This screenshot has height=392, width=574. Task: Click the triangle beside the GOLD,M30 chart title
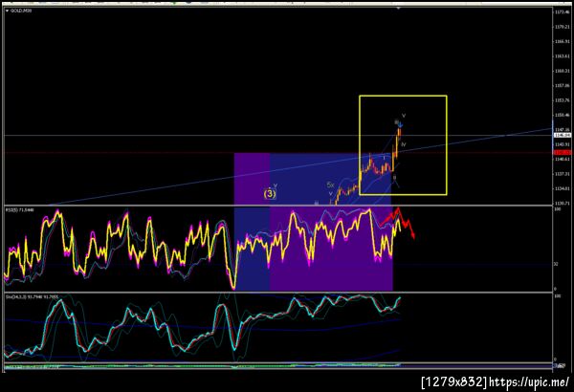[7, 11]
